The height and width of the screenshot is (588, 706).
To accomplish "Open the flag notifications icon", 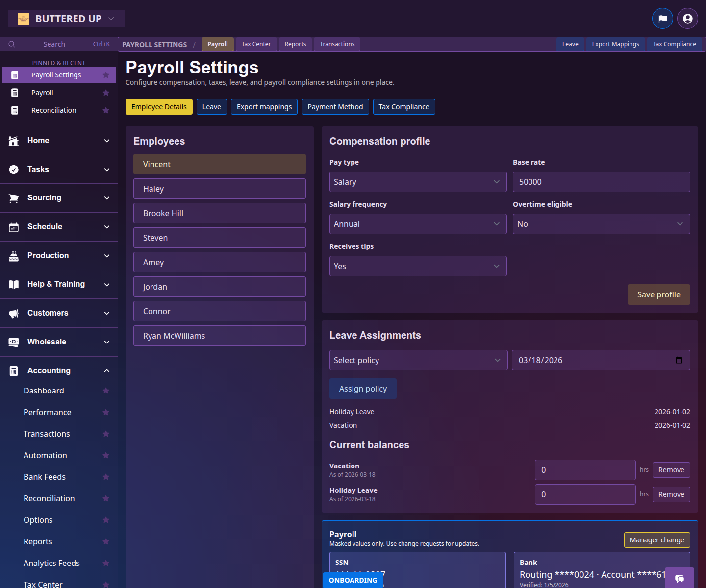I will point(662,18).
